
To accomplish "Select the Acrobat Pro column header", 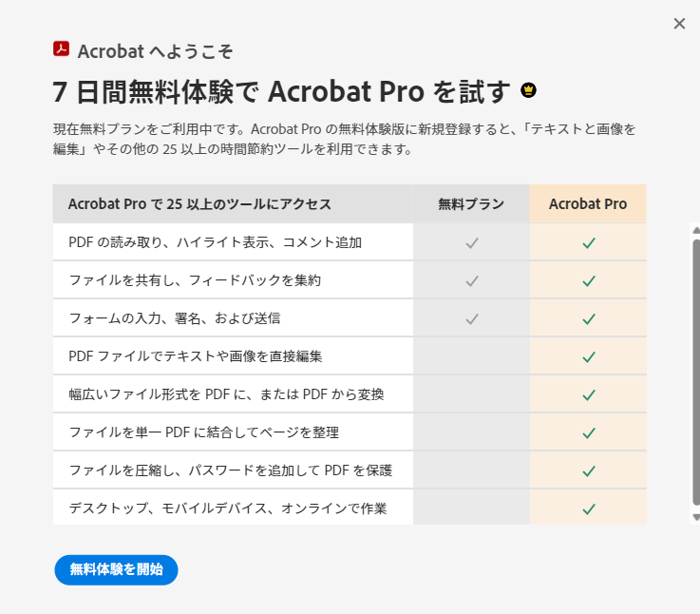I will 588,203.
